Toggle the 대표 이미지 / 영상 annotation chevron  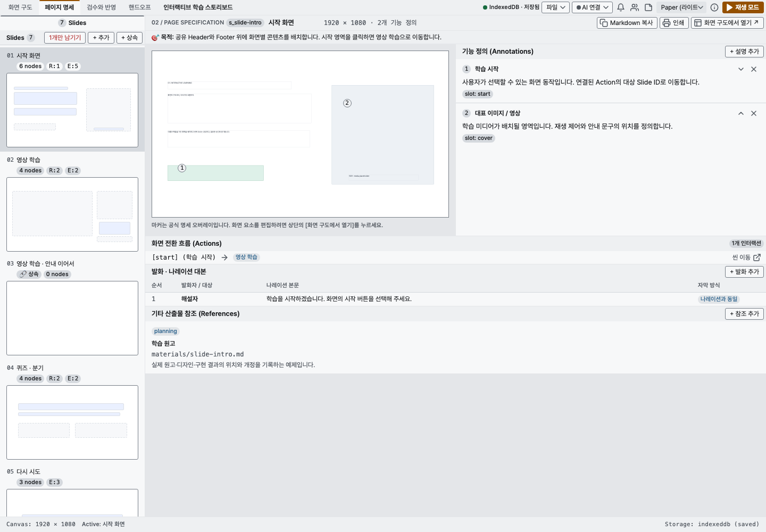[x=741, y=113]
